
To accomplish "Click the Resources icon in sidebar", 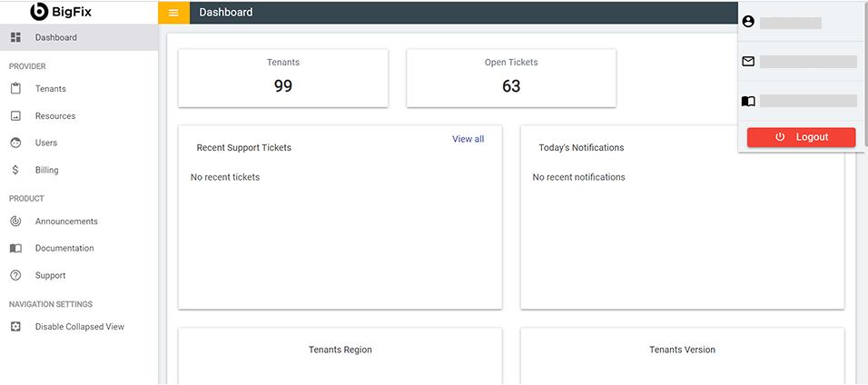I will 15,116.
